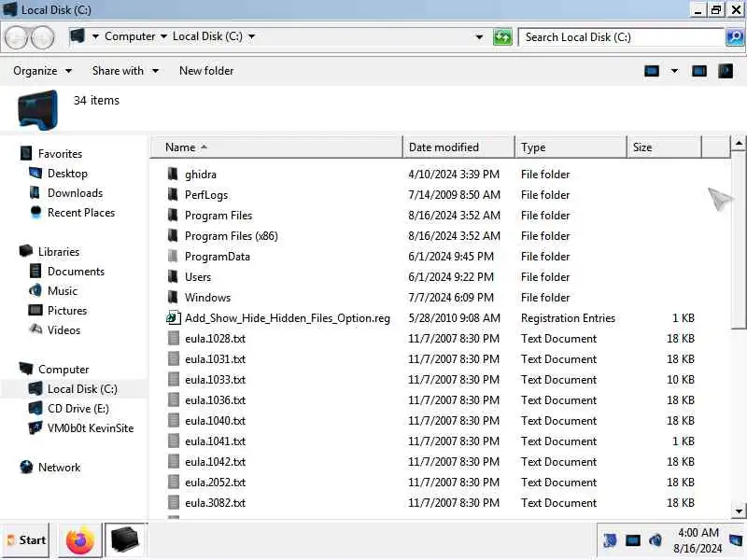Click the file list scrollbar down arrow
Viewport: 747px width, 560px height.
739,511
